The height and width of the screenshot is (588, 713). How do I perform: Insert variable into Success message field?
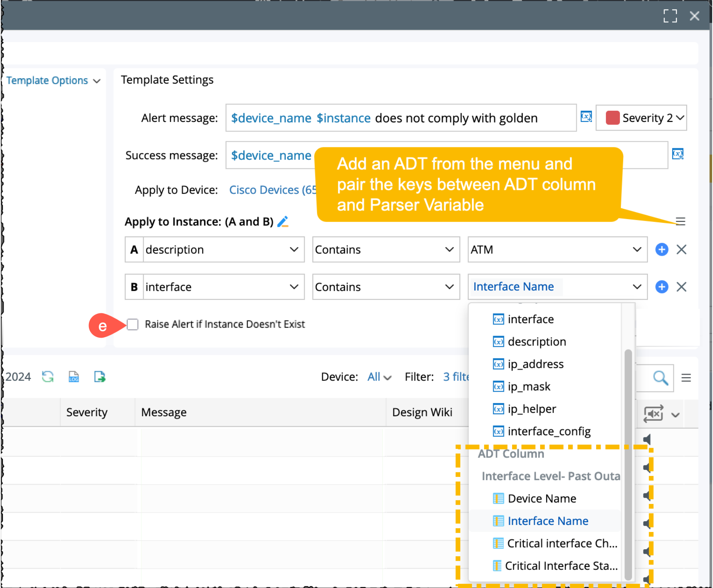click(678, 154)
